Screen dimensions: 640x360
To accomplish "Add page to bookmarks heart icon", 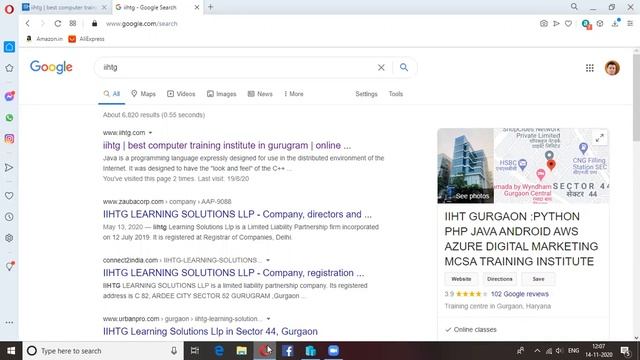I will [x=569, y=24].
